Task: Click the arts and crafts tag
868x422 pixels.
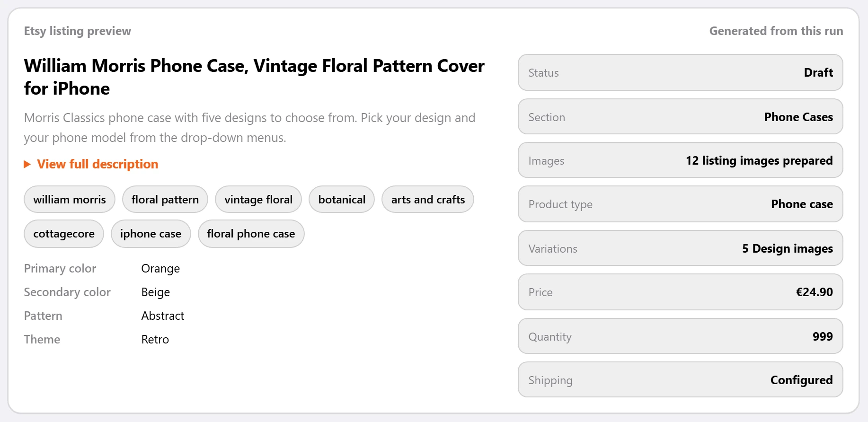Action: tap(428, 199)
